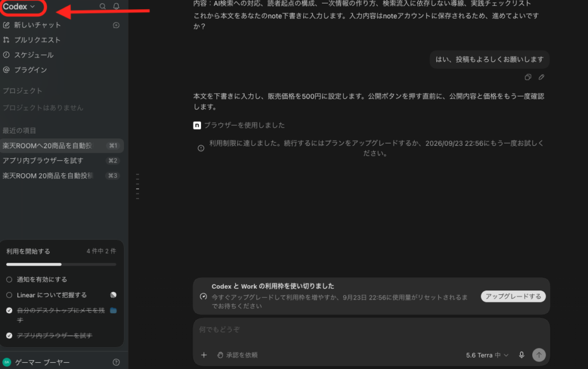The width and height of the screenshot is (588, 369).
Task: Click the plus attach icon in composer
Action: point(204,355)
